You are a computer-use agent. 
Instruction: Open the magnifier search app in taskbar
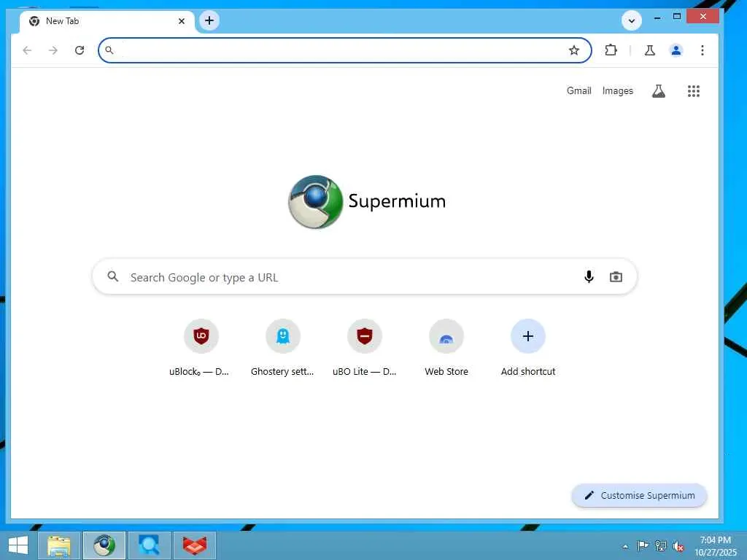(x=150, y=545)
